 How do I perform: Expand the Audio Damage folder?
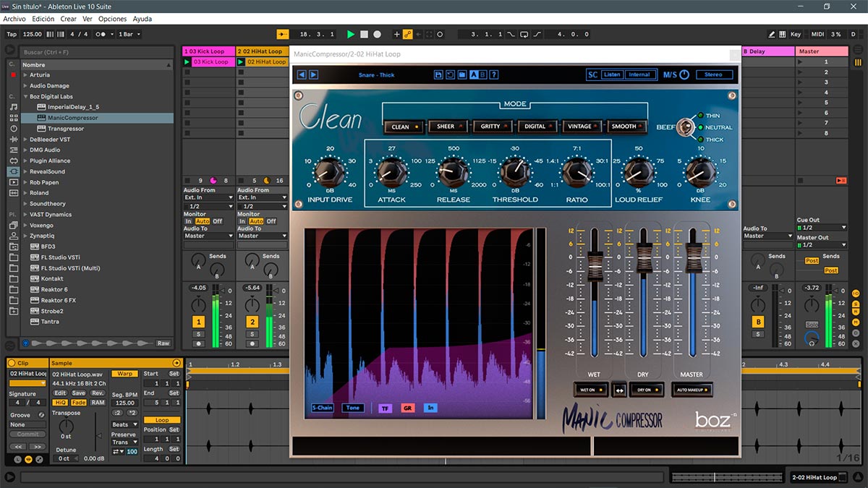[x=25, y=86]
